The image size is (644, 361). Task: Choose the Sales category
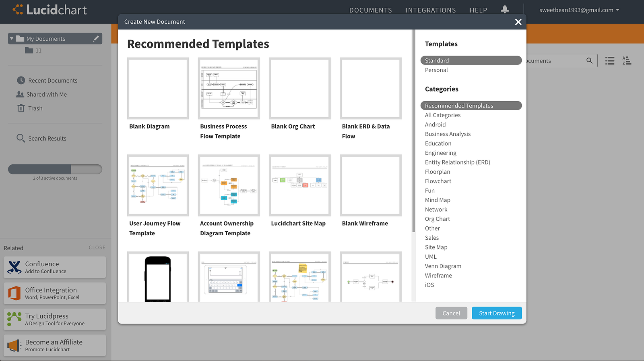pyautogui.click(x=432, y=238)
